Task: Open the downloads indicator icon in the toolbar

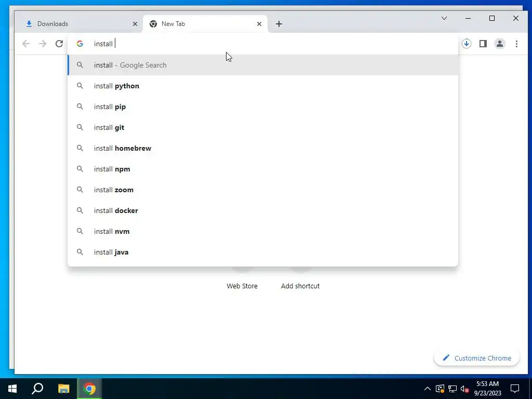Action: (467, 44)
